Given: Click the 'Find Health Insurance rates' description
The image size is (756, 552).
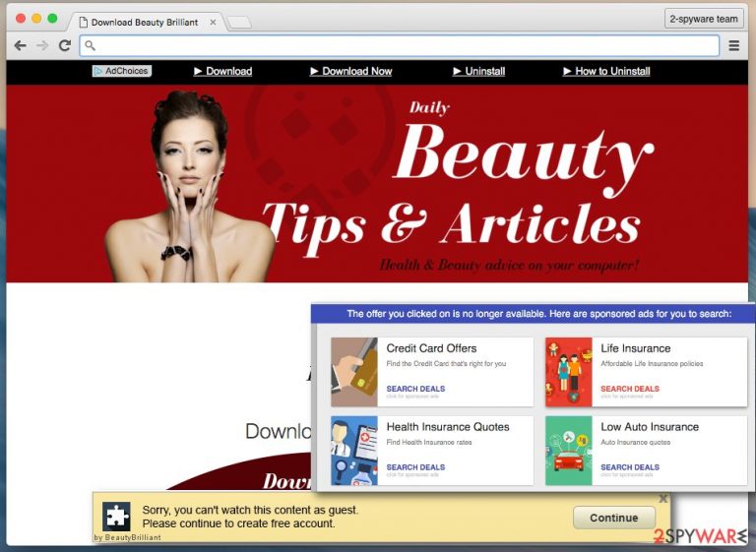Looking at the screenshot, I should click(x=429, y=443).
